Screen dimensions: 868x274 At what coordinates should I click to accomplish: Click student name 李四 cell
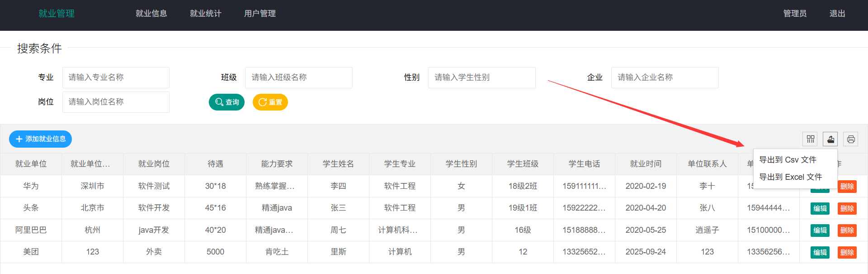pyautogui.click(x=339, y=186)
